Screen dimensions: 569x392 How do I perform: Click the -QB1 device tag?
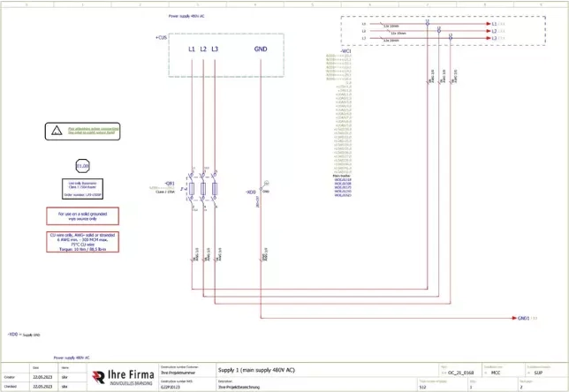pyautogui.click(x=170, y=184)
